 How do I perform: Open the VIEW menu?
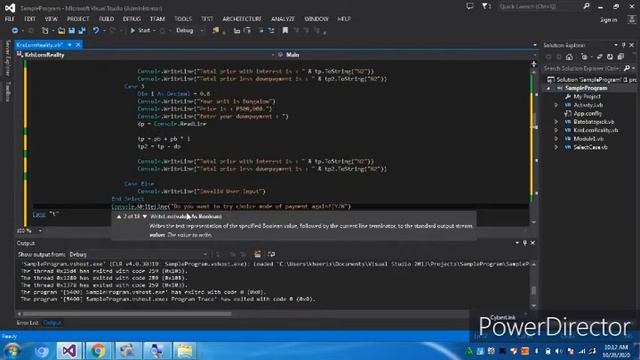51,19
